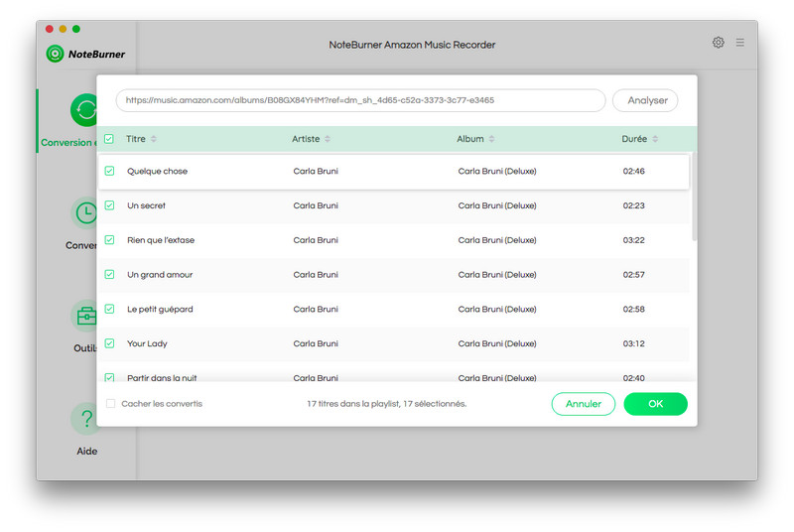Uncheck the Un grand amour track

click(x=109, y=274)
